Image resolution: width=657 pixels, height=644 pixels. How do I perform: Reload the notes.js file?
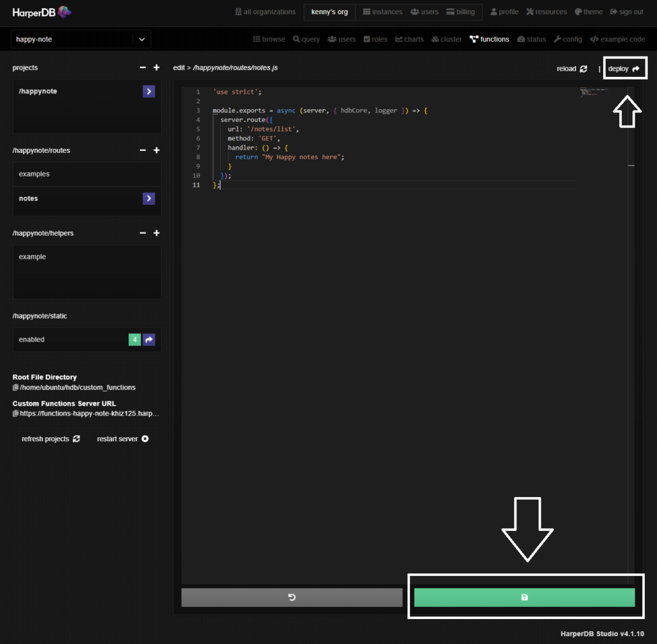click(x=572, y=69)
